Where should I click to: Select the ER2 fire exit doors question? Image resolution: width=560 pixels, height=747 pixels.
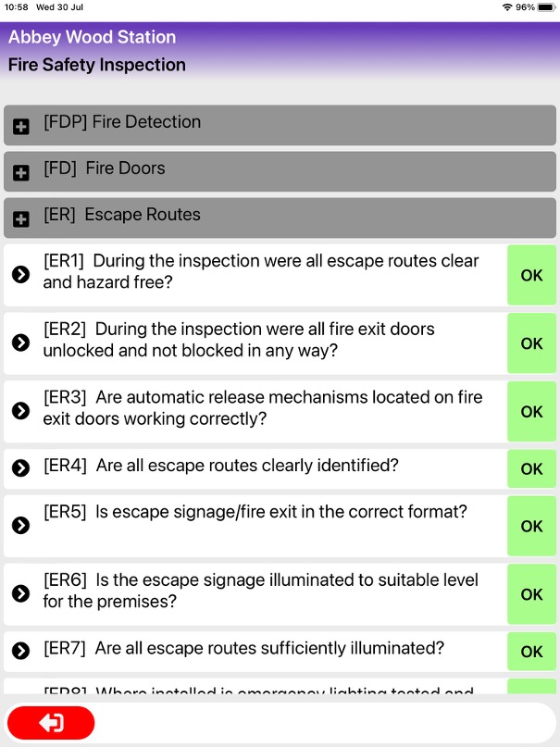[238, 340]
